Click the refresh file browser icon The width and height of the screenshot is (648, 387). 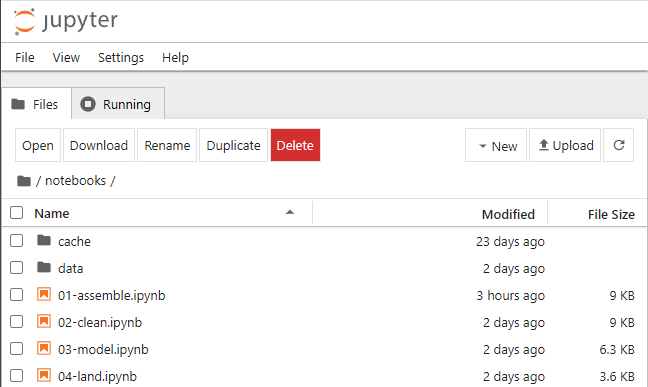619,145
